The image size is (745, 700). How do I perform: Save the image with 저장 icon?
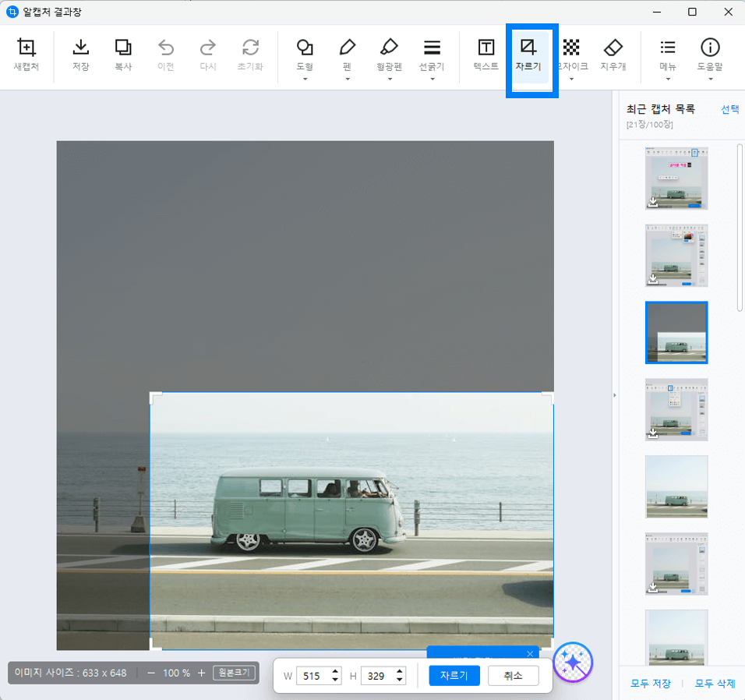[81, 55]
